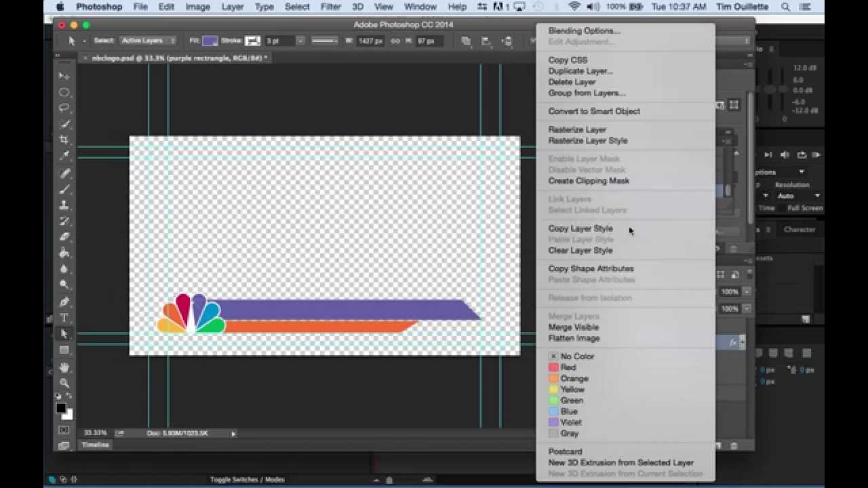
Task: Open the Layer menu in menu bar
Action: (x=232, y=7)
